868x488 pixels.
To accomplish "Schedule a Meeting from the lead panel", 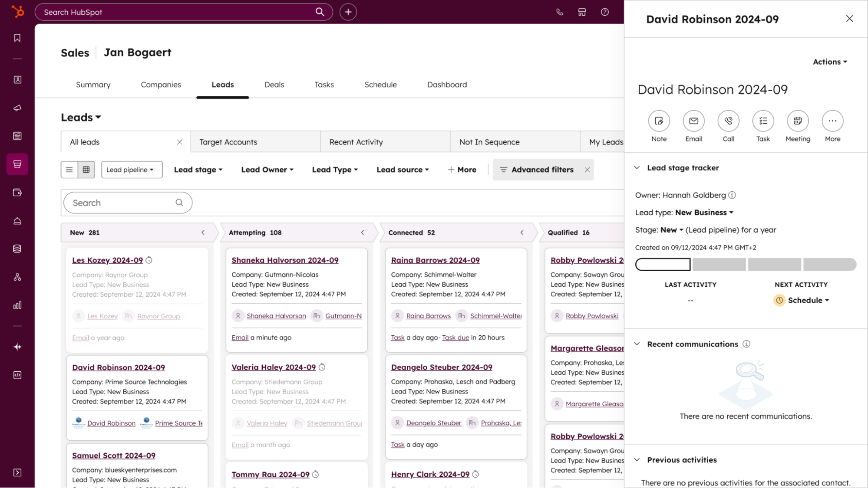I will (x=798, y=121).
